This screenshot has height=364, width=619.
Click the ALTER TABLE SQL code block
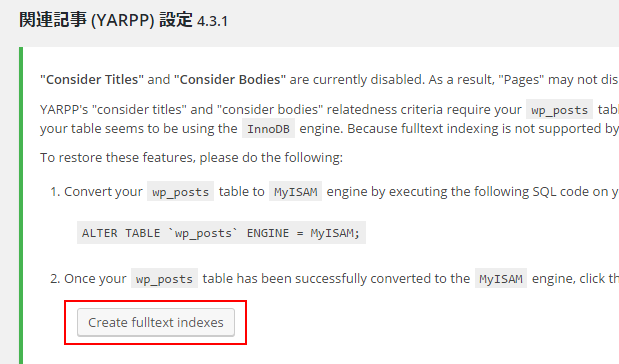point(221,233)
